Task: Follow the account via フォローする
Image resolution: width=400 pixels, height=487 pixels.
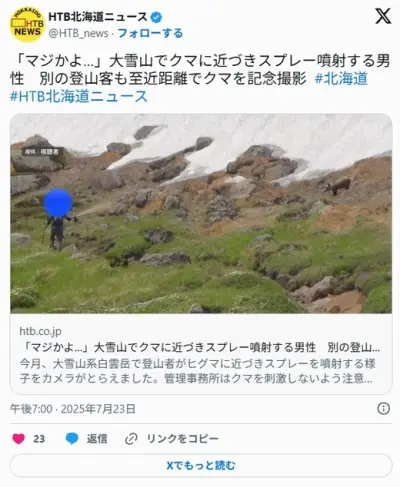Action: click(x=150, y=33)
